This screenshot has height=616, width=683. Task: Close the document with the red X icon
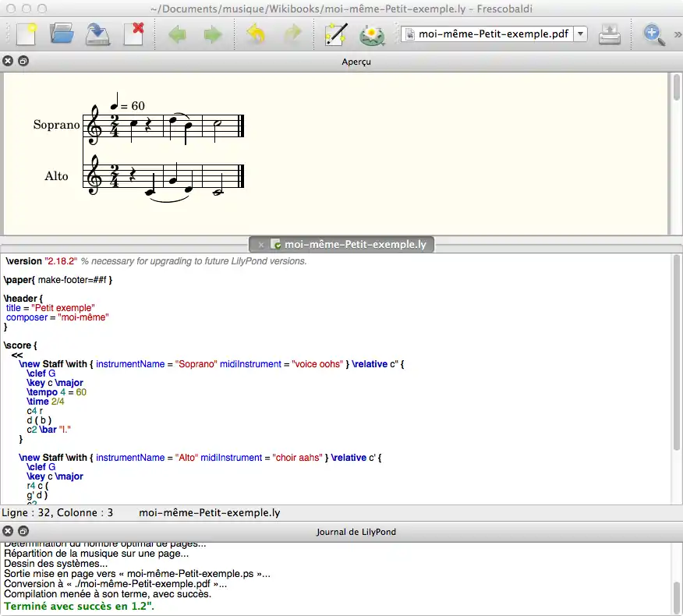(x=133, y=34)
